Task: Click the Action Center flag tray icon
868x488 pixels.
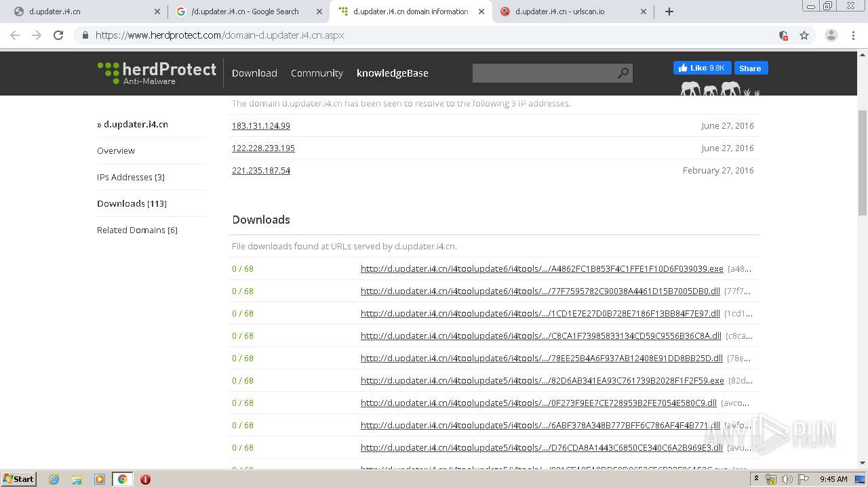Action: coord(803,479)
